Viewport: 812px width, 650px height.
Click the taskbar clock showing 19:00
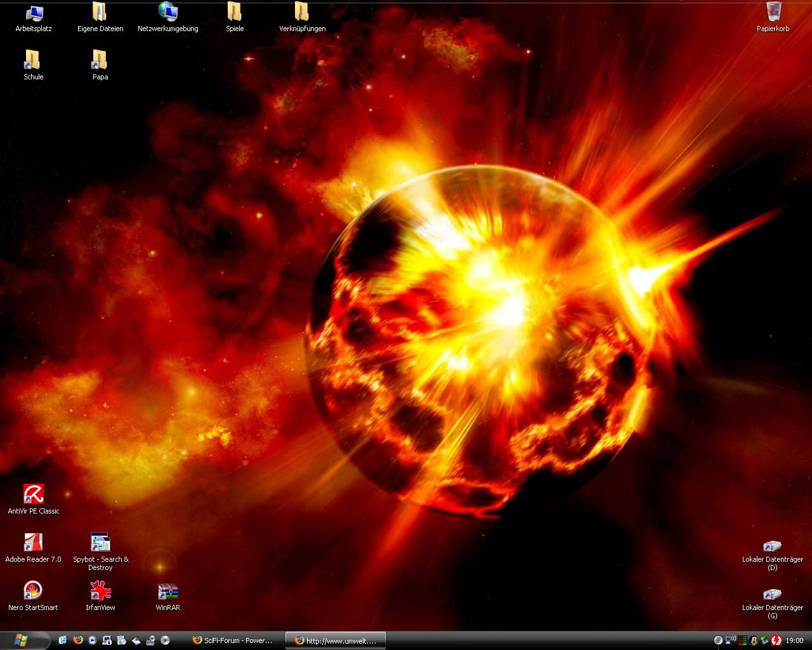click(x=794, y=640)
